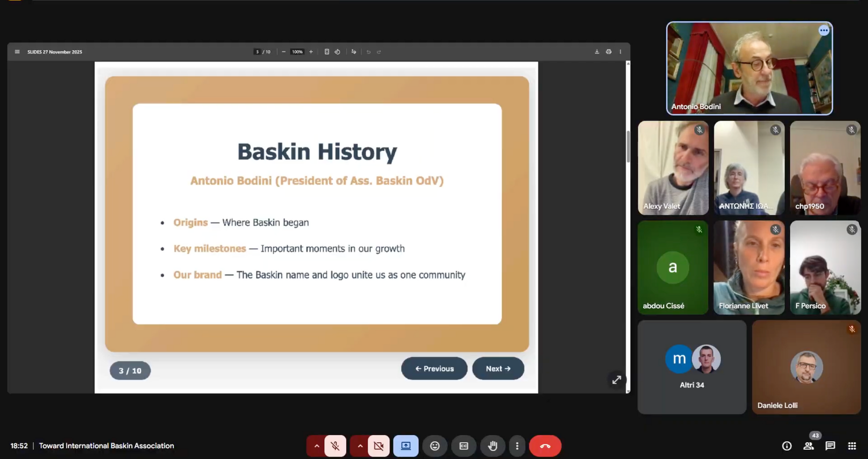This screenshot has width=868, height=459.
Task: Click the 100% zoom level field
Action: click(x=297, y=52)
